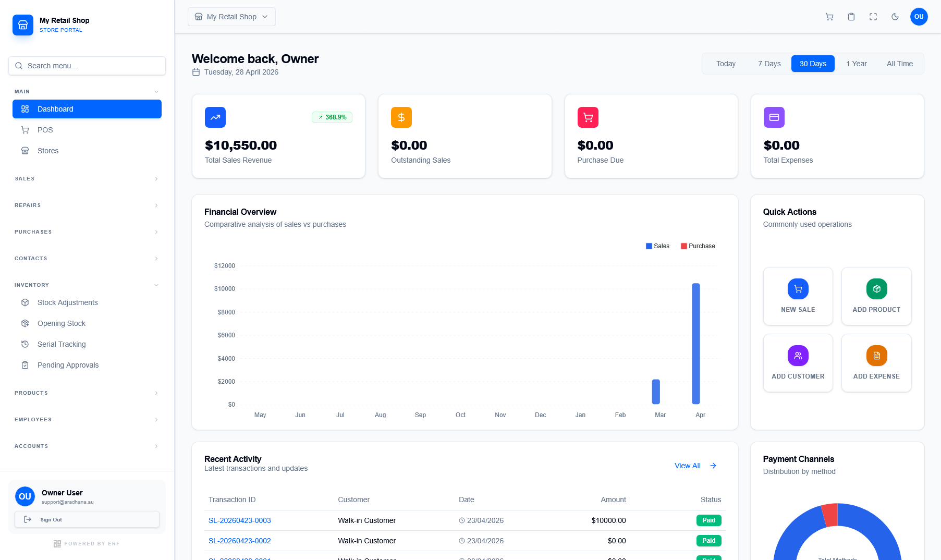Click the April sales bar in chart
Image resolution: width=941 pixels, height=560 pixels.
[696, 344]
